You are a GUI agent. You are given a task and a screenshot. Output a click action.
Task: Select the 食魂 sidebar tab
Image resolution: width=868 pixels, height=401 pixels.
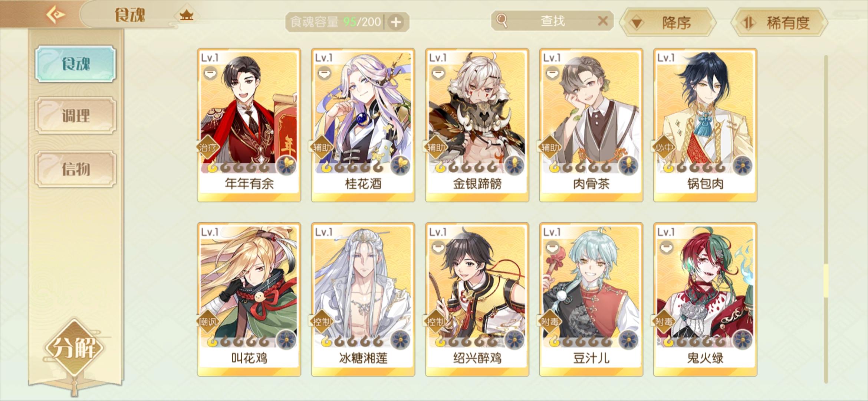(x=76, y=64)
